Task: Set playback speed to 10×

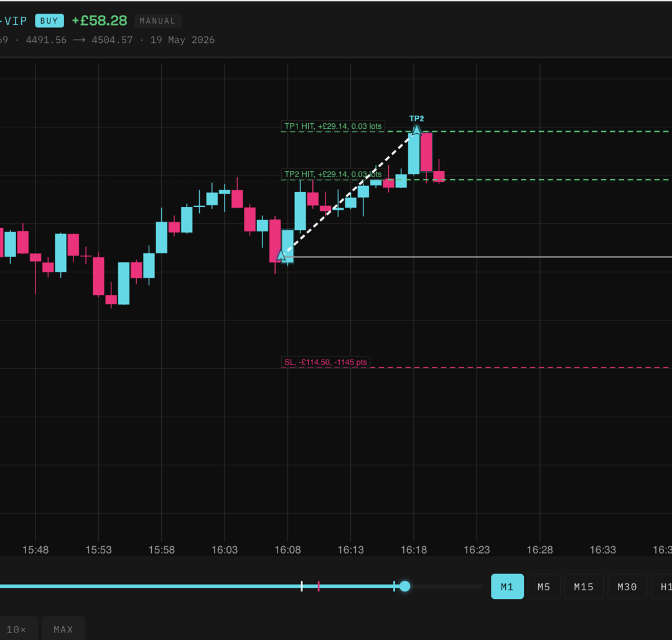Action: coord(17,629)
